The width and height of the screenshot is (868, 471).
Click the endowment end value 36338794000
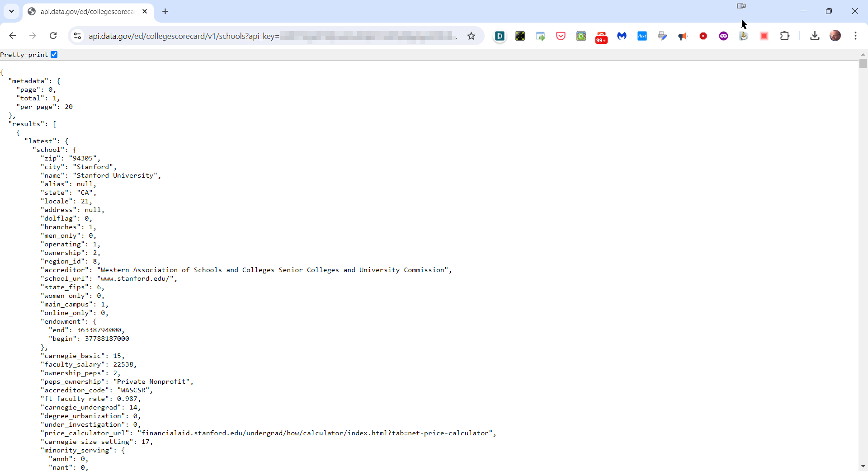coord(99,330)
